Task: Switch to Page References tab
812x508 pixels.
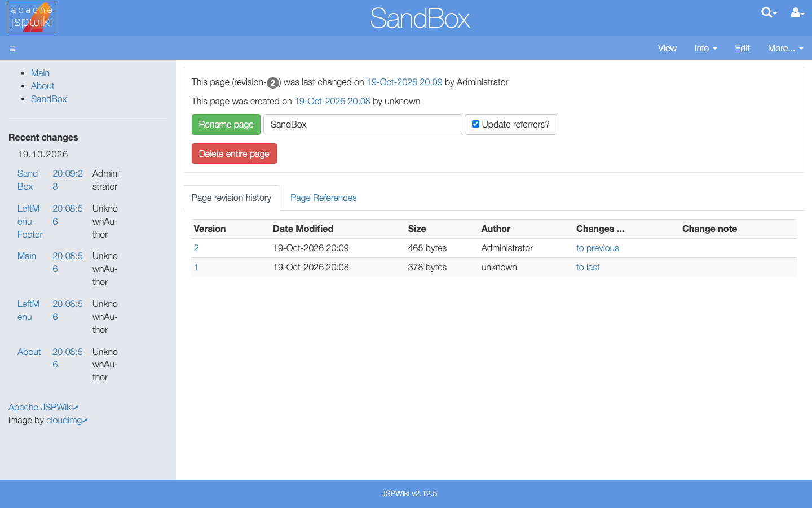Action: point(324,198)
